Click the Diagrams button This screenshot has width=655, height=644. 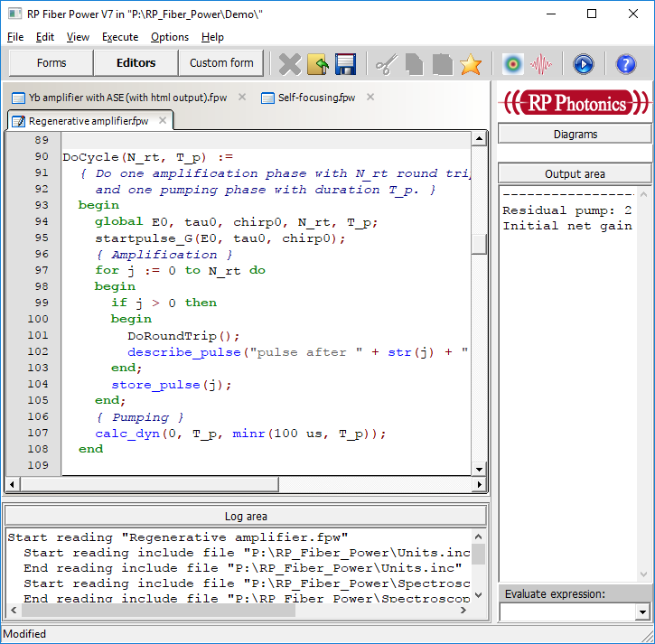(575, 134)
